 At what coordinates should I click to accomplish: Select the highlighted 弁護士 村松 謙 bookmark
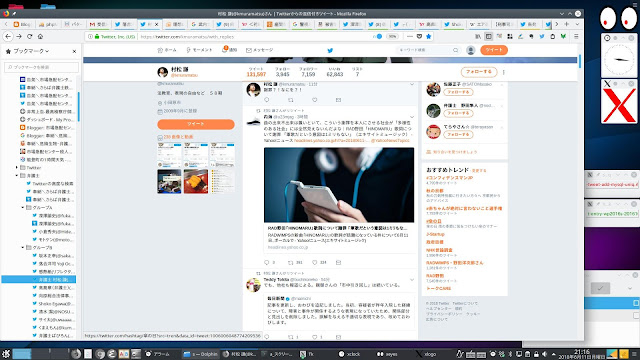[x=39, y=280]
